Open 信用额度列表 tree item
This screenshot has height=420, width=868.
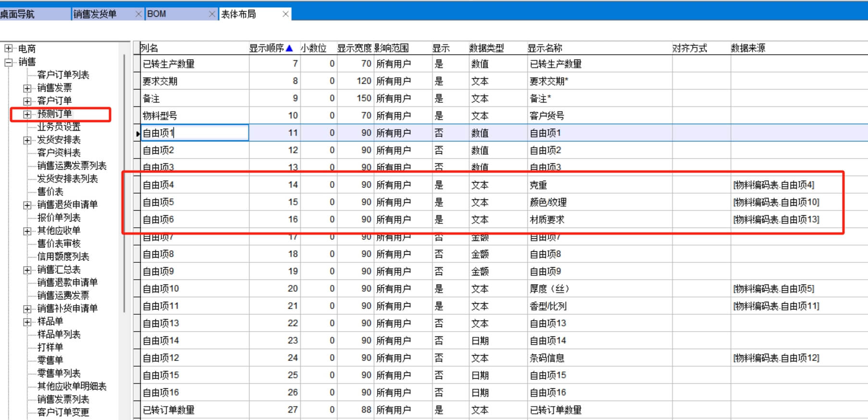[63, 257]
